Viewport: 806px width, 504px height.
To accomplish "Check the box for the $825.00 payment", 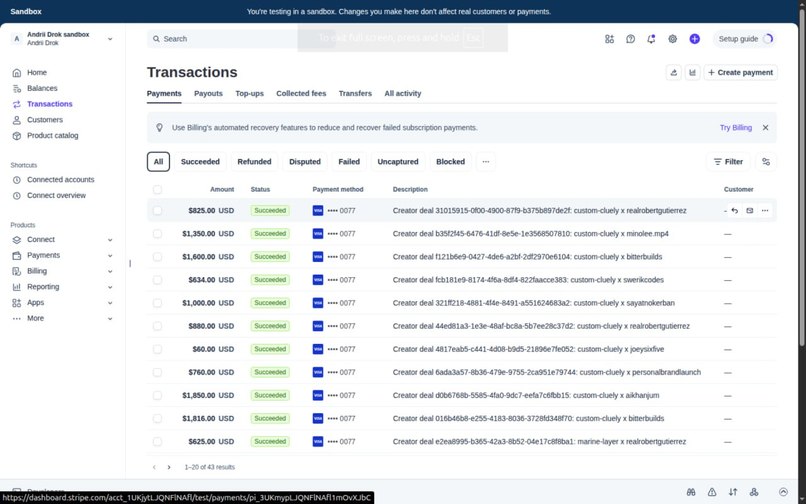I will (x=157, y=210).
